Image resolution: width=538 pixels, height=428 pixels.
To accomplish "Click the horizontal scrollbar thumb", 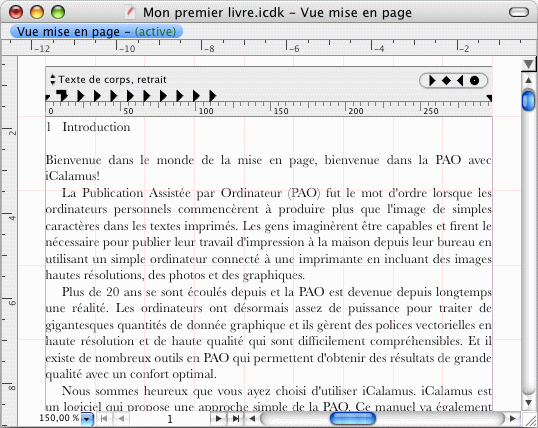I will coord(353,418).
